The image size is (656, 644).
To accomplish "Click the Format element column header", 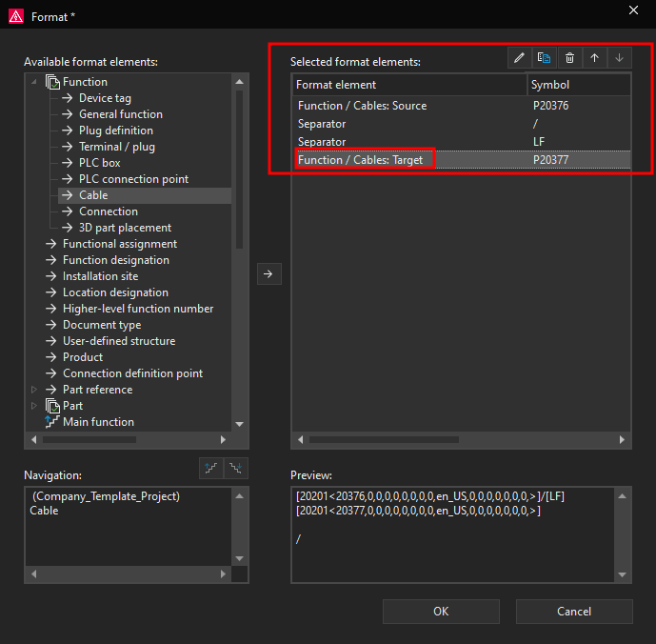I will [409, 85].
